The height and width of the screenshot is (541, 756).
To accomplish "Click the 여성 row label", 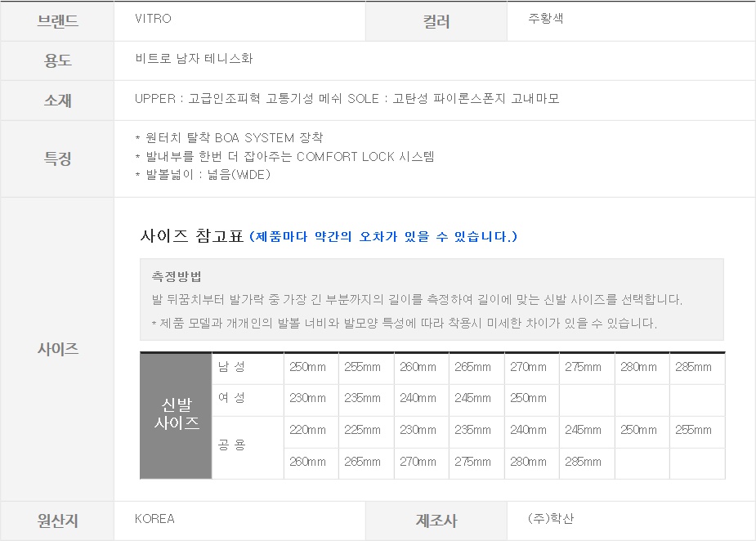I will coord(231,398).
